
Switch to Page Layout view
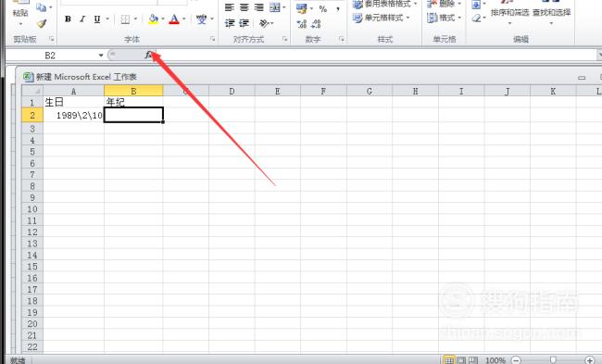pos(460,360)
